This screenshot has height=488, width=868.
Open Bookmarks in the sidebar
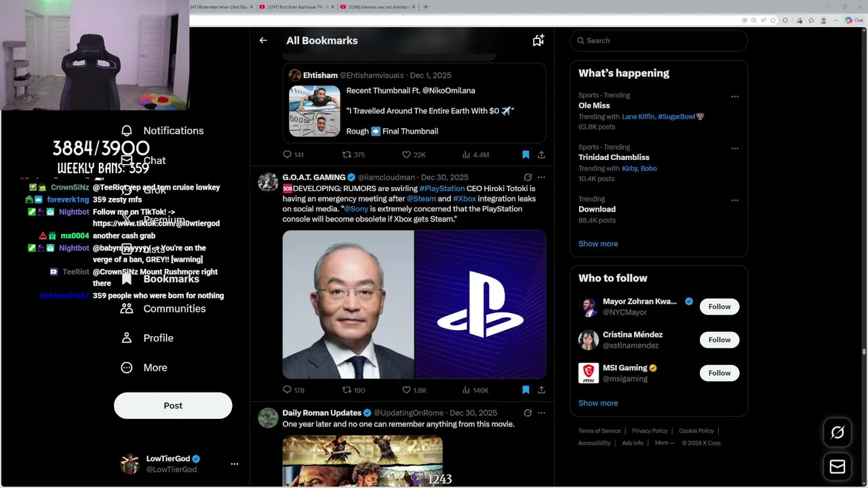161,279
